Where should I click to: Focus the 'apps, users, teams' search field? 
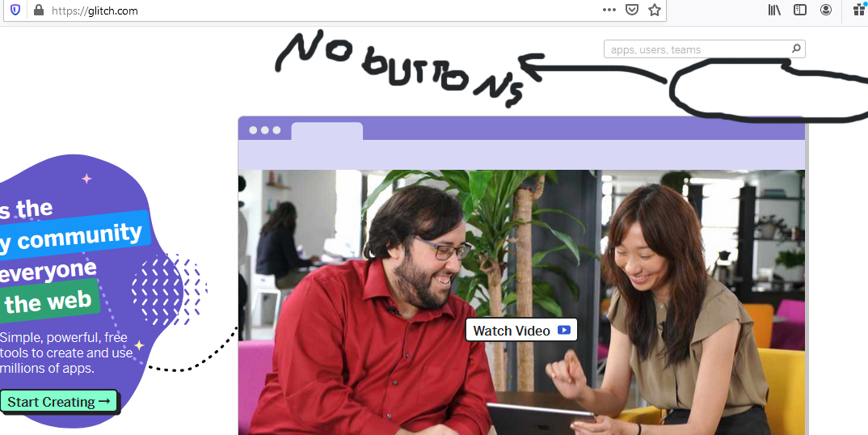(704, 49)
